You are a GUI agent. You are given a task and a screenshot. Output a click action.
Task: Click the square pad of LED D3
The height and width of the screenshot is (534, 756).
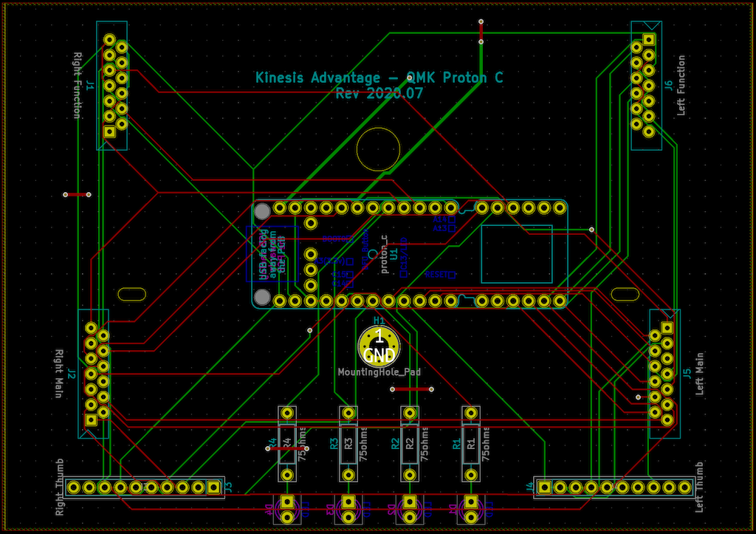click(x=348, y=502)
